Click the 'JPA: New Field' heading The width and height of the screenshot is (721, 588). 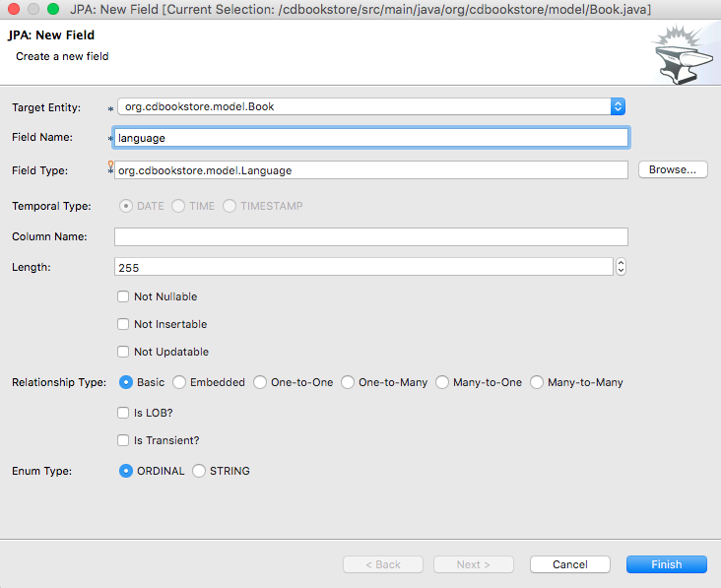pos(51,34)
